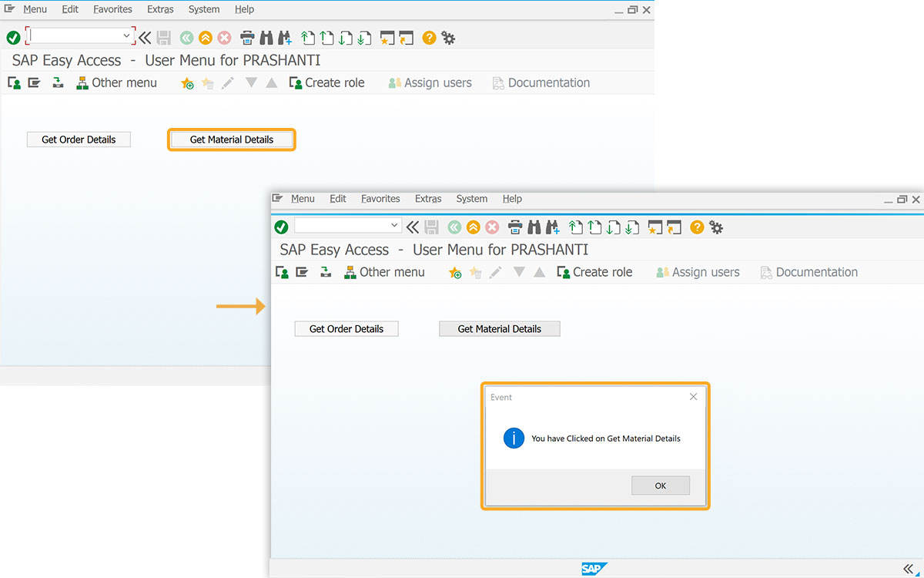
Task: Click Get Material Details in front window
Action: (500, 329)
